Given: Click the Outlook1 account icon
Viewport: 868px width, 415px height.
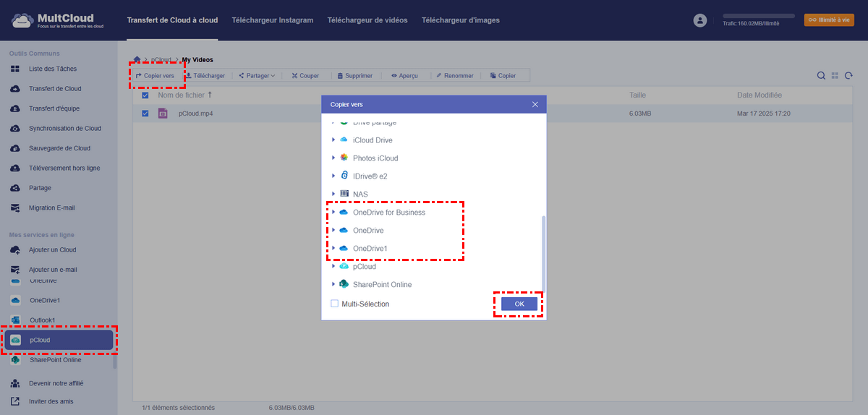Looking at the screenshot, I should click(x=15, y=320).
